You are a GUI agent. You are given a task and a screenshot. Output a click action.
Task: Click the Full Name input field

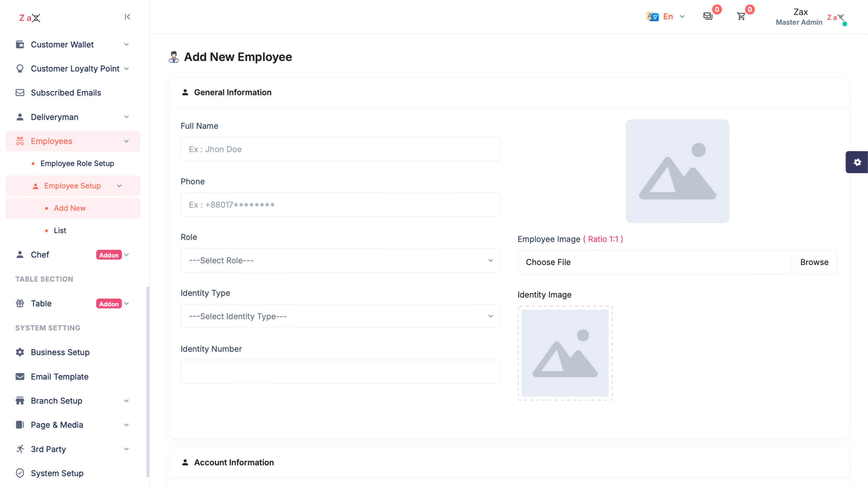point(340,149)
